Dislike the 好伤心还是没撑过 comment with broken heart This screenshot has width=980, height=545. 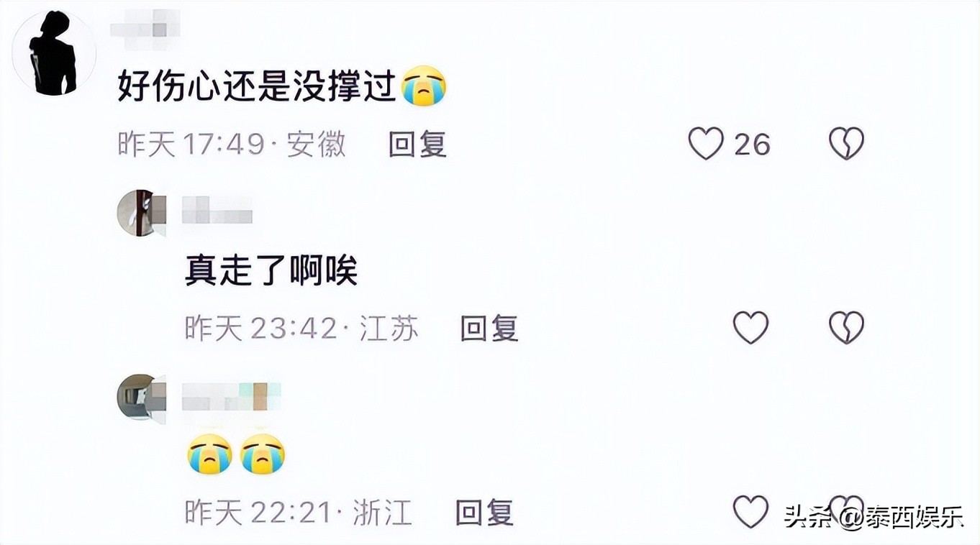[846, 144]
